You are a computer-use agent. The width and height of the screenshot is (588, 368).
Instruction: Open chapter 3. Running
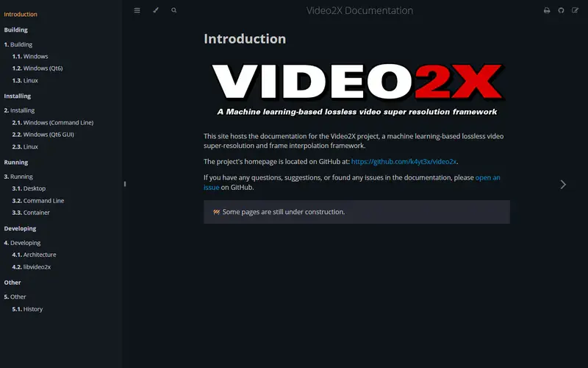click(x=18, y=177)
